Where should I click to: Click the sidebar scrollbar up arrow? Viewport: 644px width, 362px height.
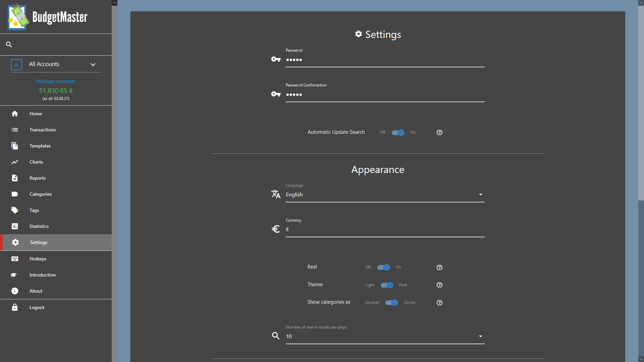(114, 3)
